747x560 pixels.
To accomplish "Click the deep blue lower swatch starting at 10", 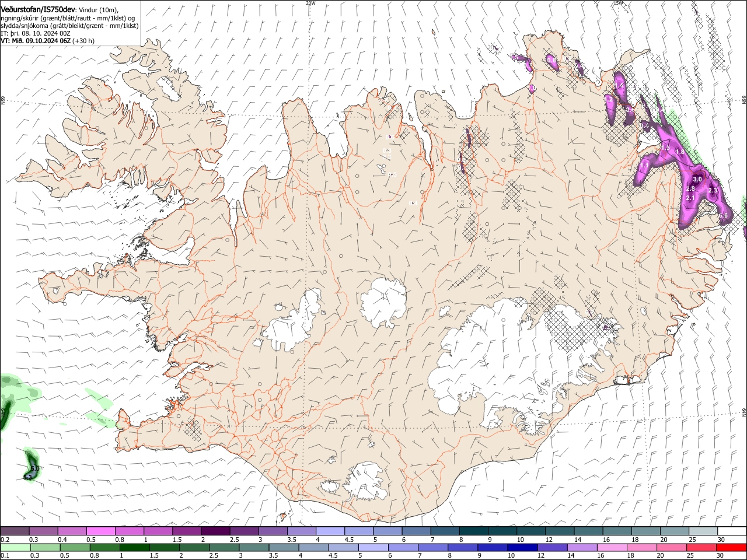I will [522, 547].
